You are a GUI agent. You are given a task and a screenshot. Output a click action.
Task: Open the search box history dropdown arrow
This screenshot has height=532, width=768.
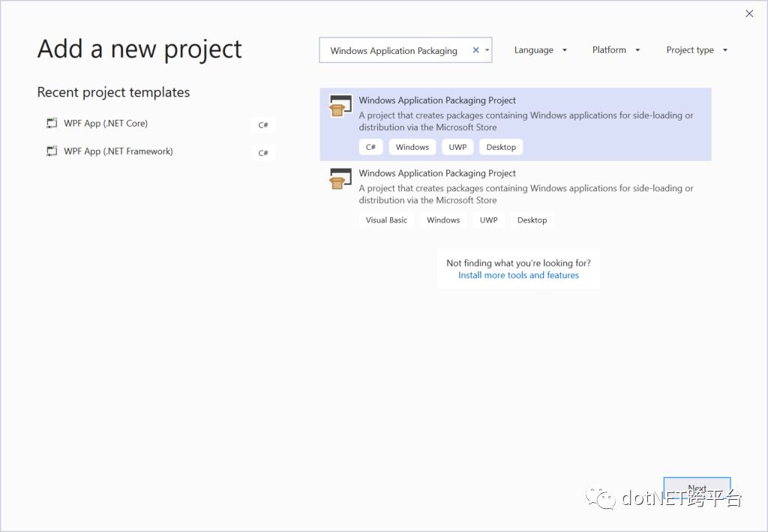point(487,50)
